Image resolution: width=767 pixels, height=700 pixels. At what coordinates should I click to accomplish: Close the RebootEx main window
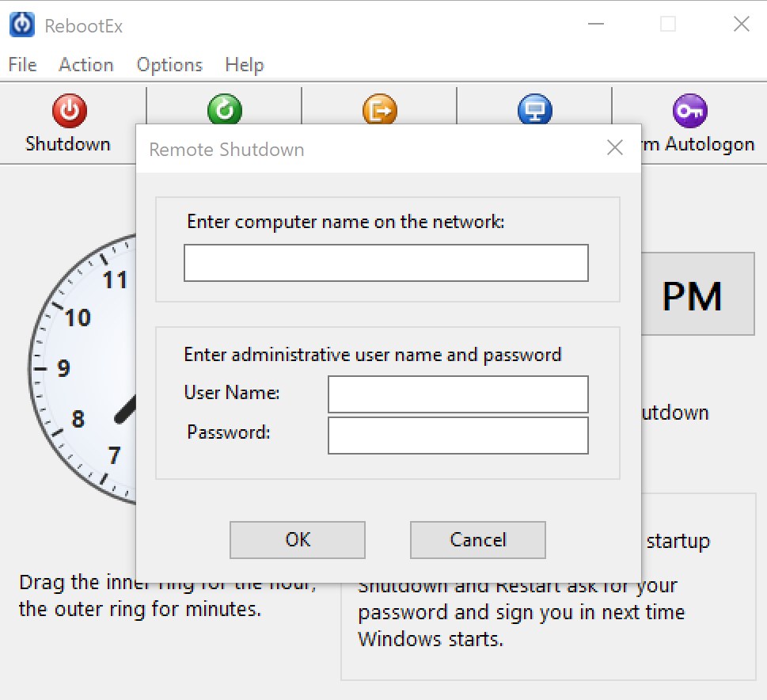pos(741,24)
